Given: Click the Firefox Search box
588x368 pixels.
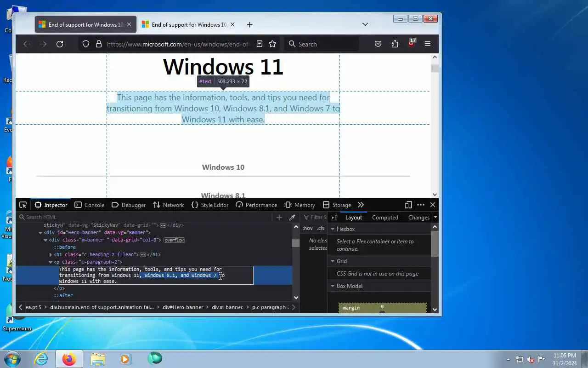Looking at the screenshot, I should point(322,44).
